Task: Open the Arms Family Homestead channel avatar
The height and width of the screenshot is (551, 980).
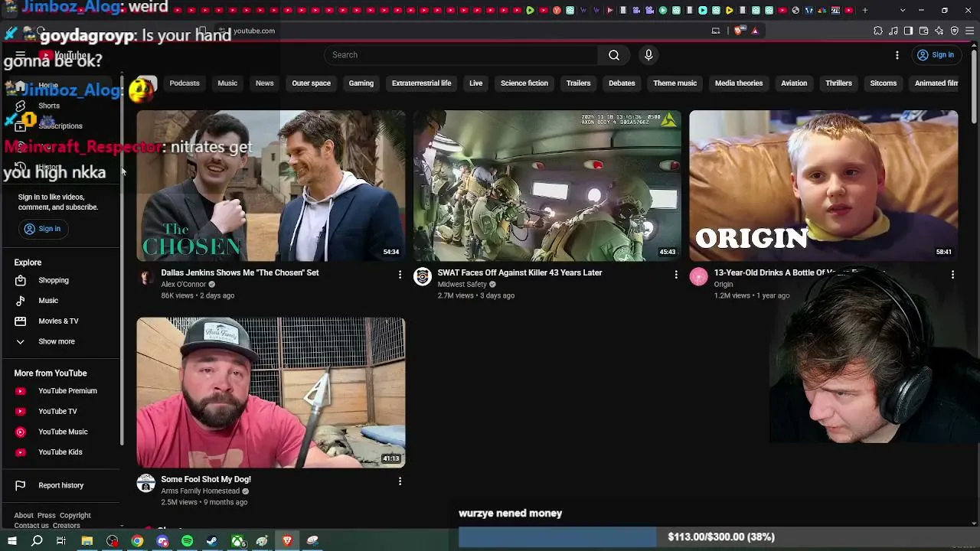Action: [x=146, y=483]
